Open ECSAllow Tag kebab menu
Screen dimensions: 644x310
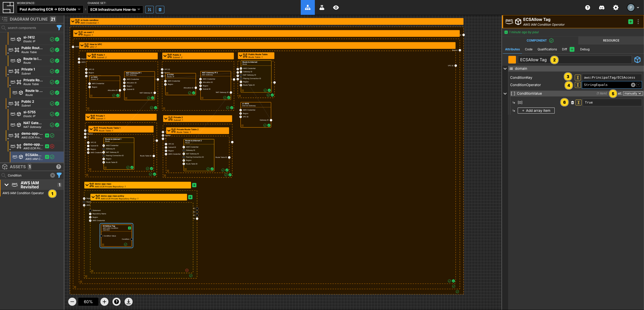coord(638,22)
